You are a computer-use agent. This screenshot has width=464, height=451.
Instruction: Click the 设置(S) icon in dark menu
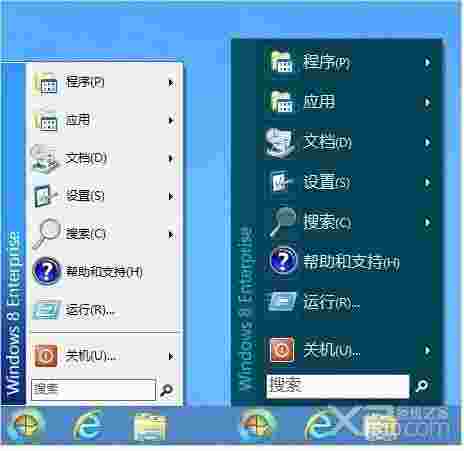tap(281, 182)
